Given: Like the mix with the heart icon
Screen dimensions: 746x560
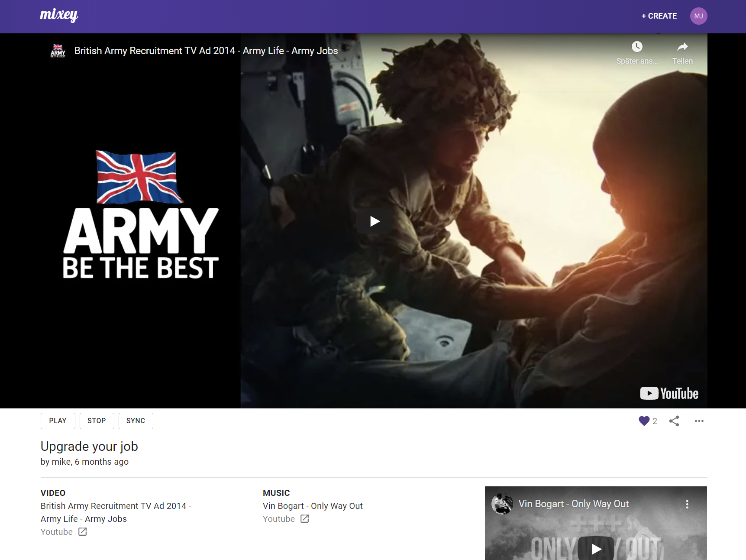Looking at the screenshot, I should tap(644, 421).
